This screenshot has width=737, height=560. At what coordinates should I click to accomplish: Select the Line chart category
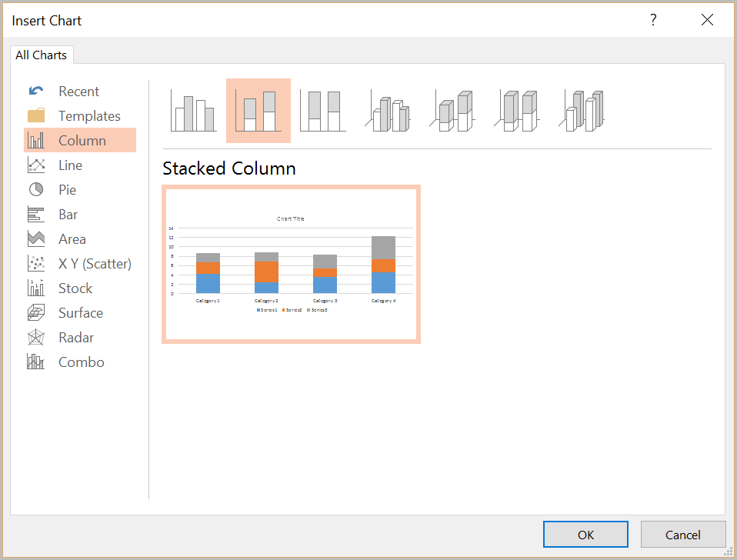(x=69, y=165)
